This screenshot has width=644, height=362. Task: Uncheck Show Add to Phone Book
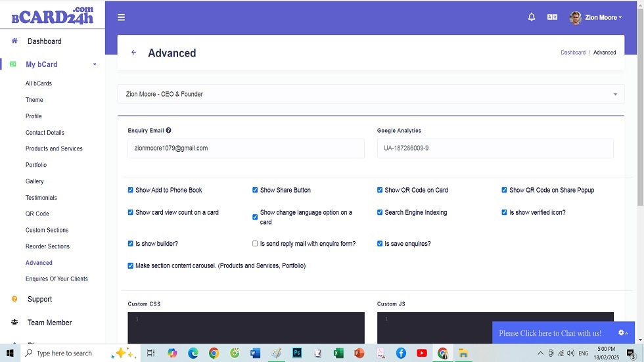(130, 190)
